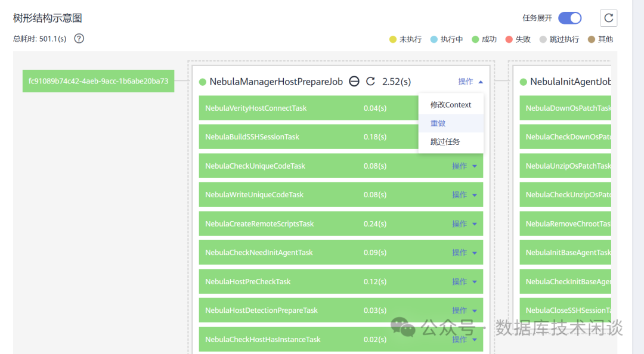Click NebulaWriteUniqueCodeTask task name
The image size is (644, 354).
tap(254, 195)
